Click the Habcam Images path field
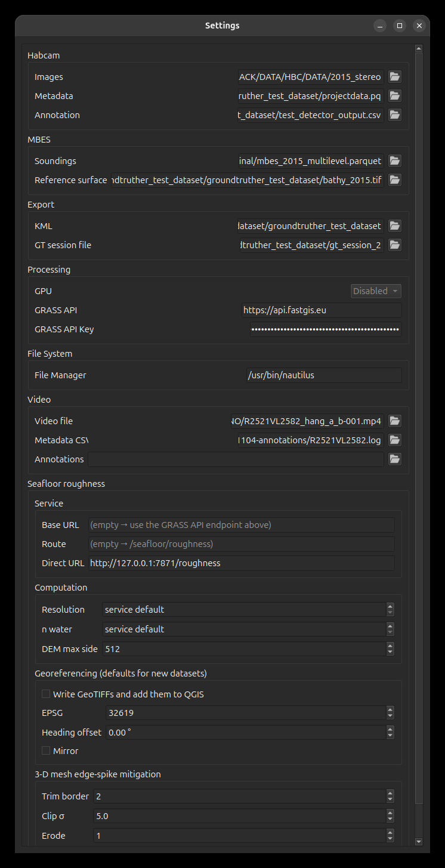 310,77
